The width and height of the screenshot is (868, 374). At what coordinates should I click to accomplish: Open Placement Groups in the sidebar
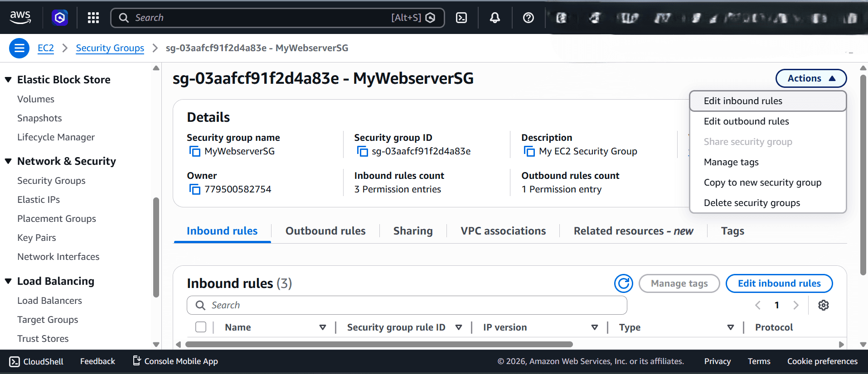57,219
